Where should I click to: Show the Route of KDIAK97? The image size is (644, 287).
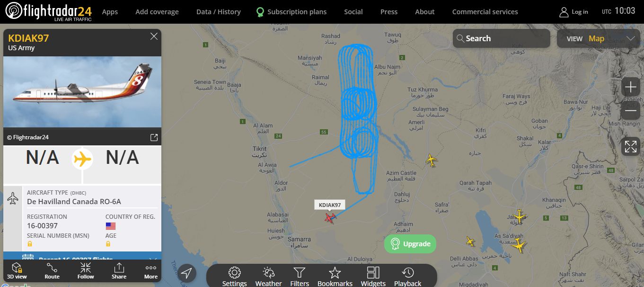[x=52, y=271]
